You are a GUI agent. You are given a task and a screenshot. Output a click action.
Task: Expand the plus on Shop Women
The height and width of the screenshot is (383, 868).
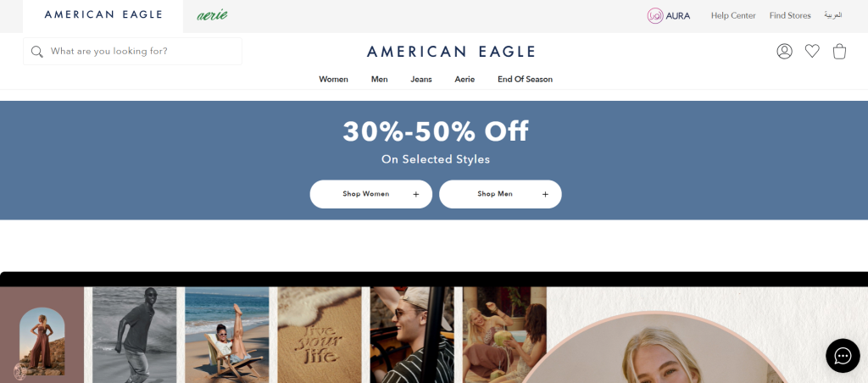(x=415, y=194)
